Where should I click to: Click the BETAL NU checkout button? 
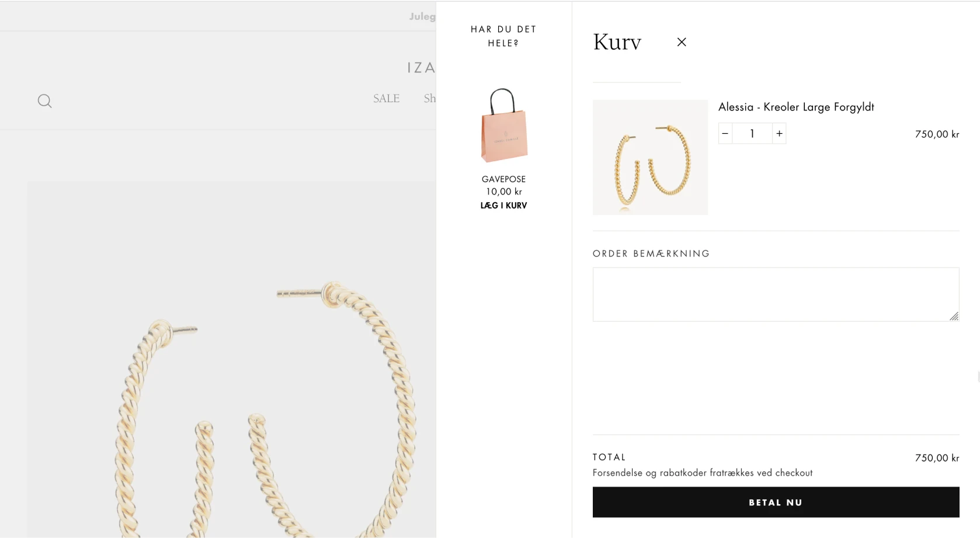pyautogui.click(x=776, y=502)
